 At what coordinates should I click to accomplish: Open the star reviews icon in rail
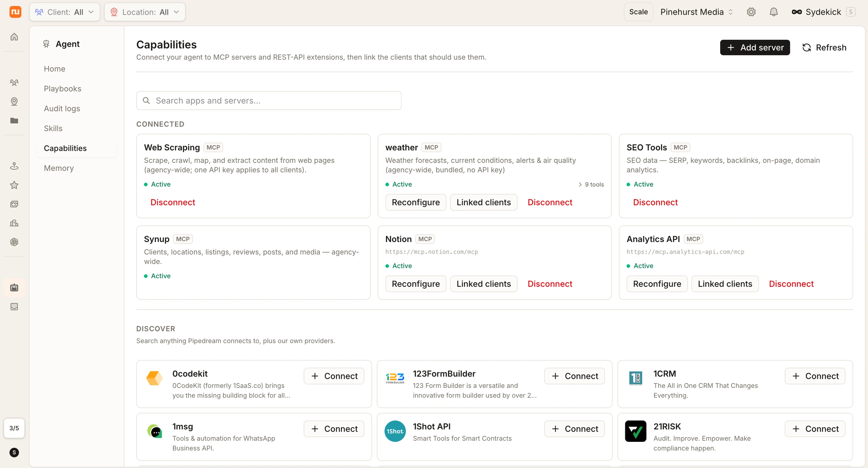coord(14,185)
